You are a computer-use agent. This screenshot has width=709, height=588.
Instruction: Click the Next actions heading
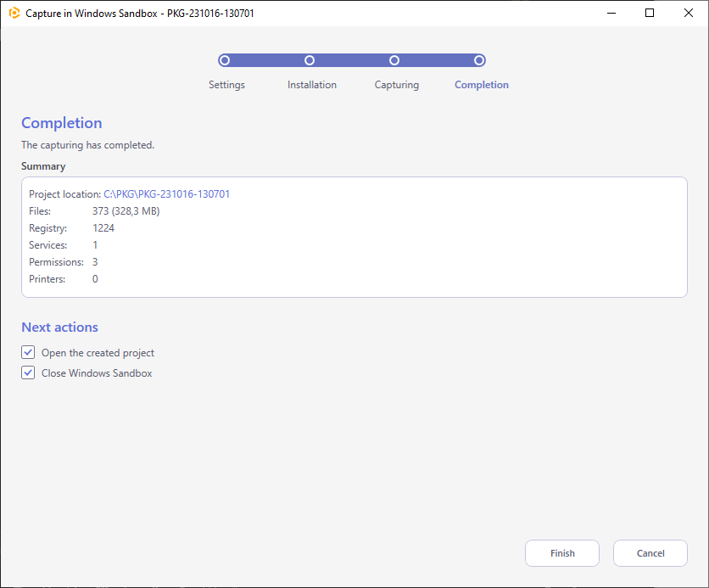(59, 327)
